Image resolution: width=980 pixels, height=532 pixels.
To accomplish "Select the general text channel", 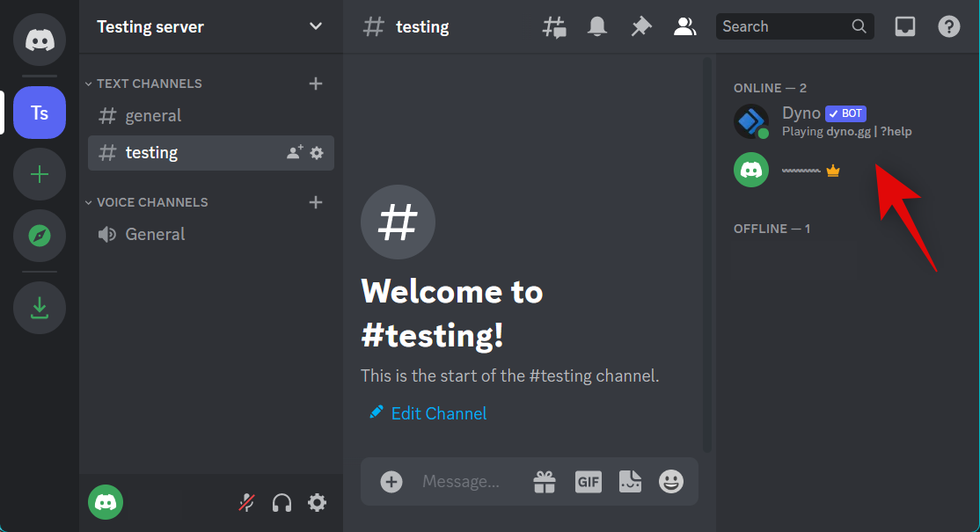I will click(153, 115).
